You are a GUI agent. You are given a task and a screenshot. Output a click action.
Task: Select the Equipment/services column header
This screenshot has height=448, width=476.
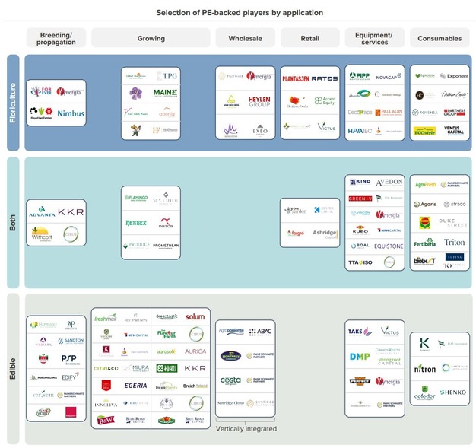374,38
